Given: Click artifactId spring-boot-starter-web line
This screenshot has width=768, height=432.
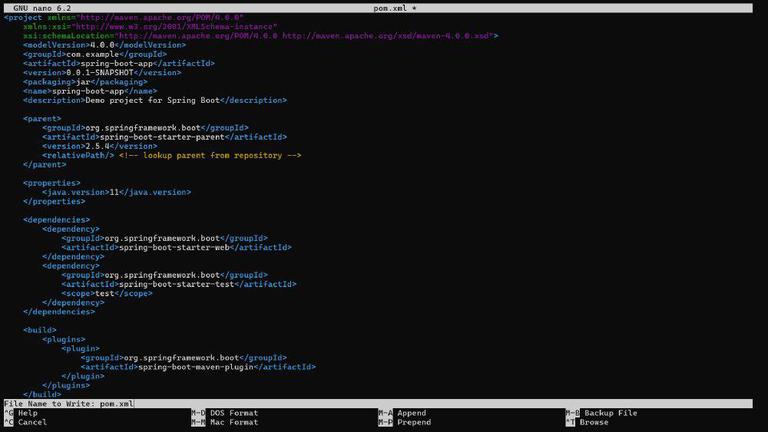Looking at the screenshot, I should click(x=177, y=247).
